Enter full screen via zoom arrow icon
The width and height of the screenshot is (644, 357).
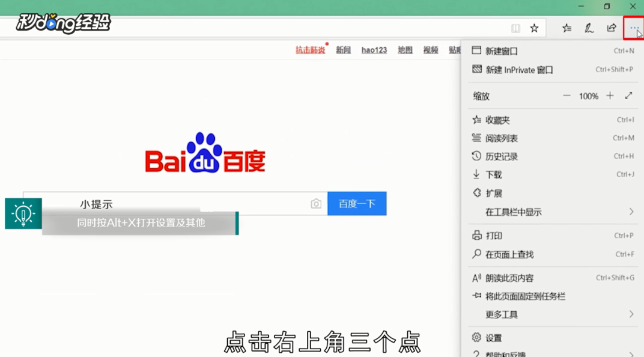pyautogui.click(x=628, y=96)
